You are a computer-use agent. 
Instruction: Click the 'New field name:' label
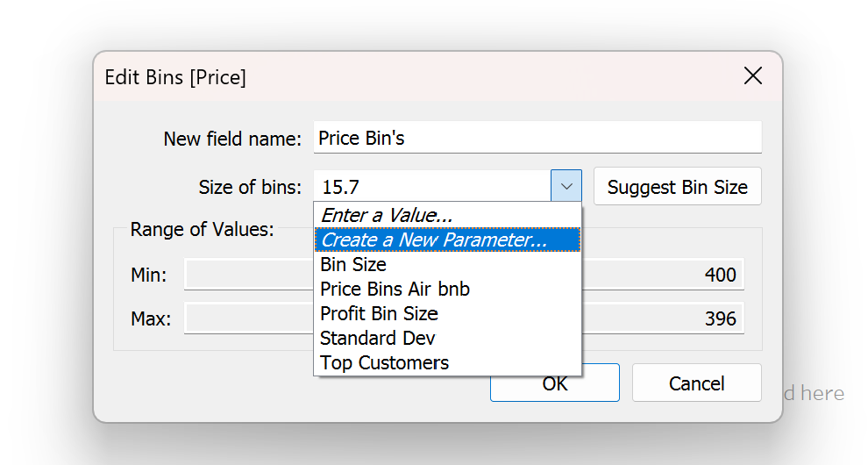click(x=232, y=139)
